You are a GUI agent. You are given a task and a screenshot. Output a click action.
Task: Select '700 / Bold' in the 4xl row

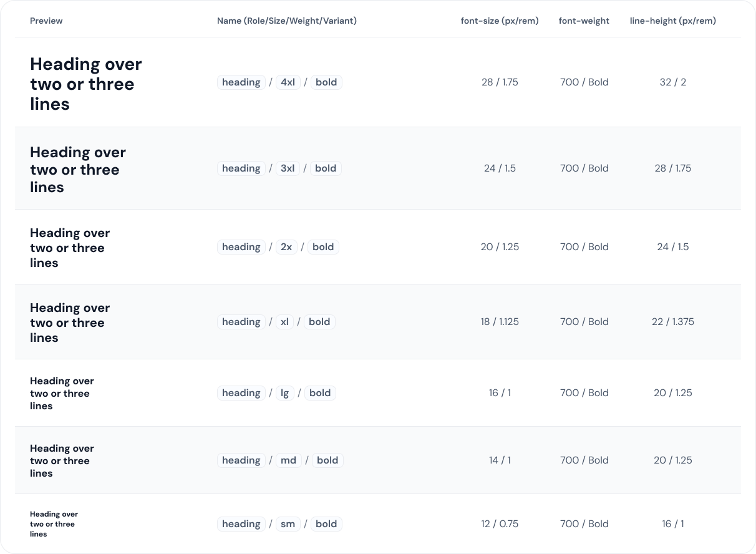[584, 82]
